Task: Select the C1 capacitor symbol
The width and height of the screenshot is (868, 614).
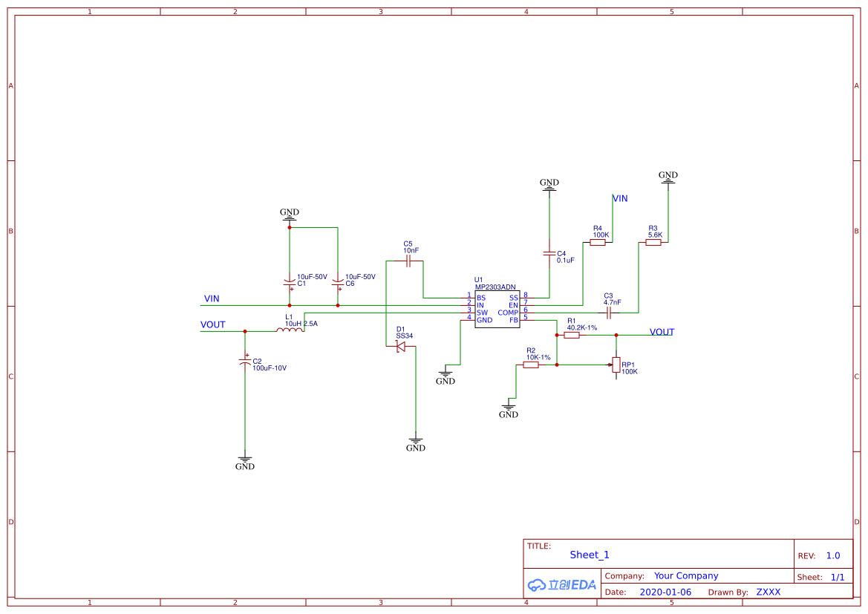Action: click(289, 282)
